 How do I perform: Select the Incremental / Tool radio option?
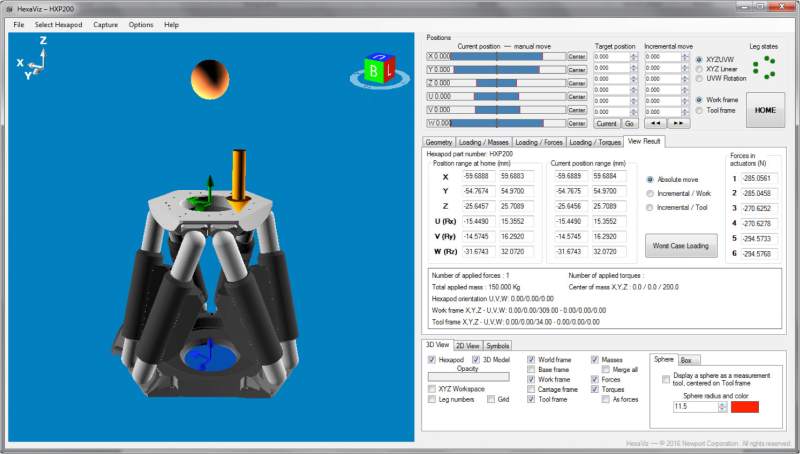point(651,207)
